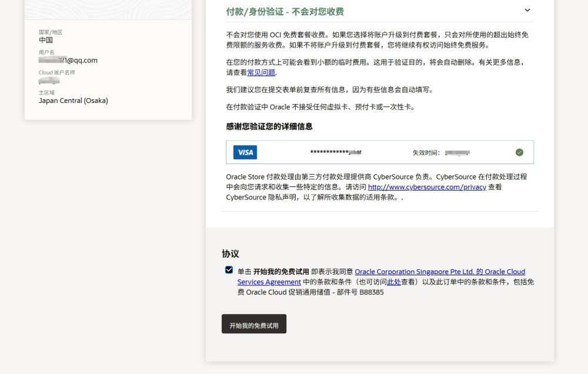Click the green verified checkmark icon
Image resolution: width=588 pixels, height=374 pixels.
[519, 152]
